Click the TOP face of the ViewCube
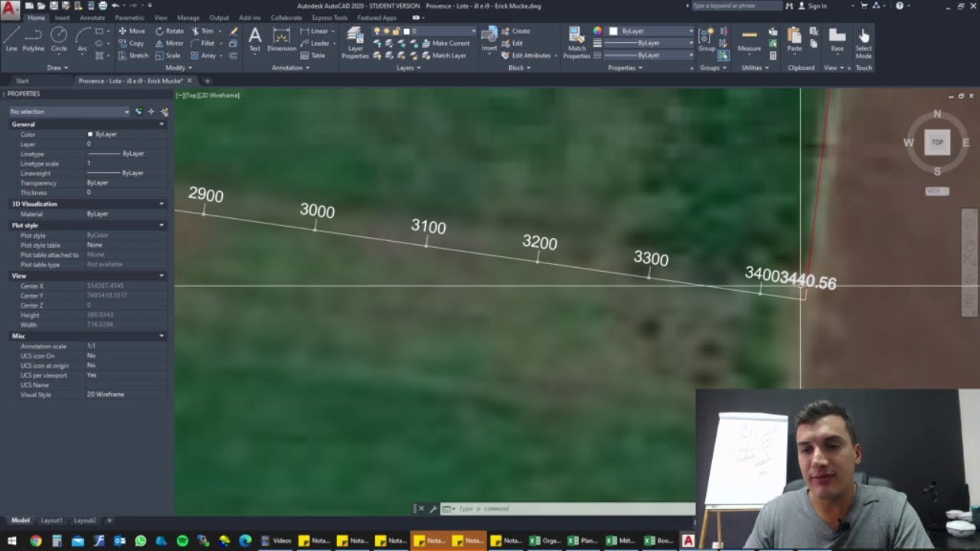Image resolution: width=980 pixels, height=551 pixels. (x=937, y=142)
